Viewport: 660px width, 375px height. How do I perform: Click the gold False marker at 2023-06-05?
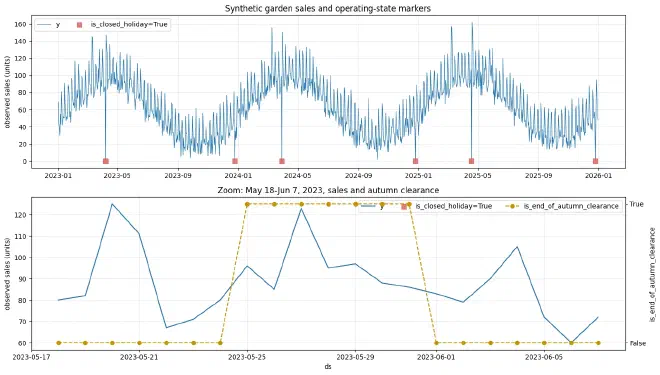544,343
